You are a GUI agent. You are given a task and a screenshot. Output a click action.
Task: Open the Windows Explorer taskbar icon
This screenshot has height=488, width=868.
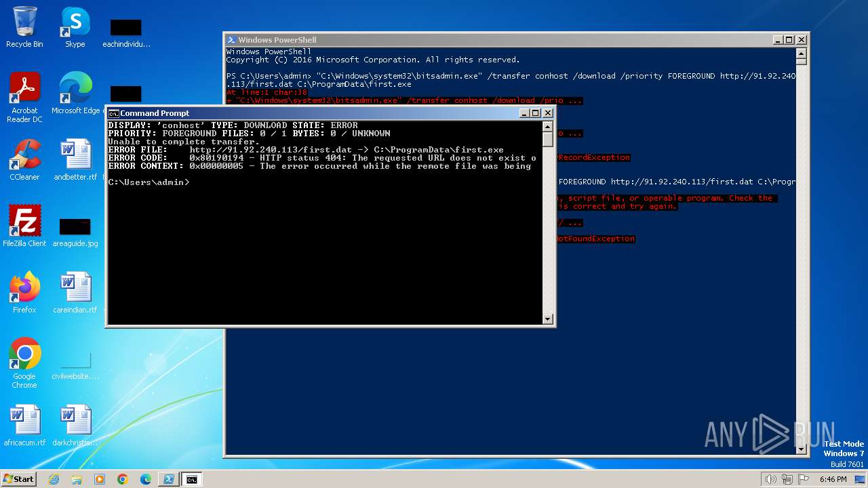tap(77, 479)
